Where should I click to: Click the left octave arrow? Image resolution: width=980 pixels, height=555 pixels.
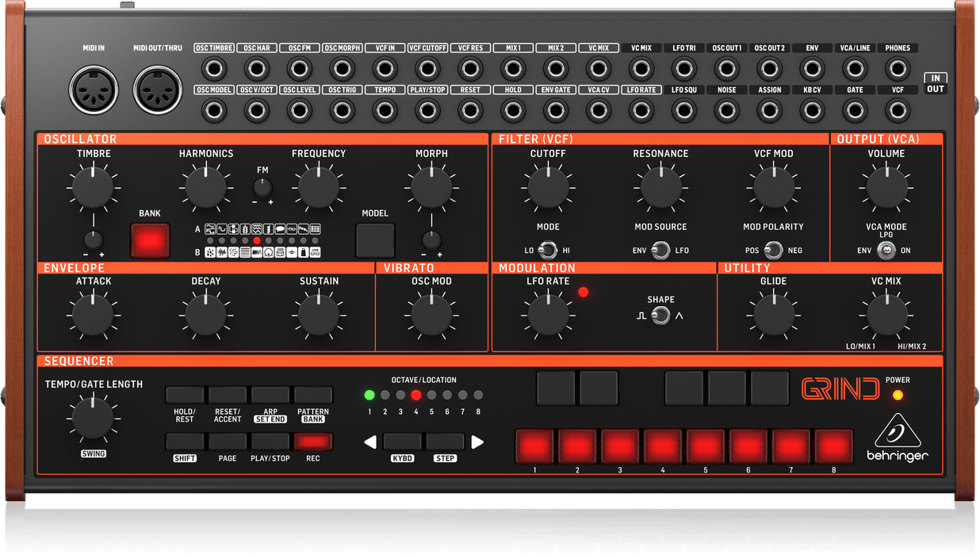(x=370, y=442)
